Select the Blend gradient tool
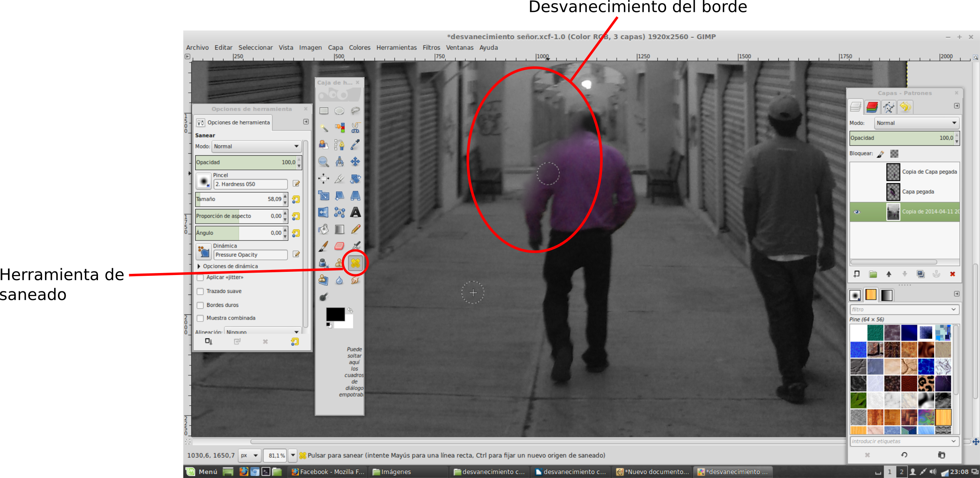 (339, 230)
